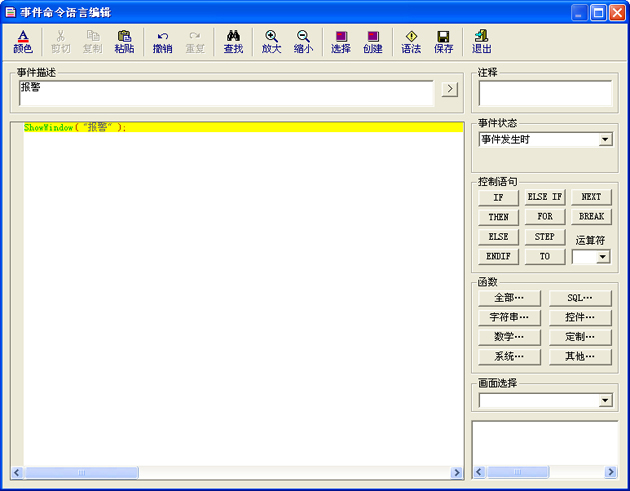Insert the FOR keyword
The width and height of the screenshot is (630, 491).
[x=545, y=217]
